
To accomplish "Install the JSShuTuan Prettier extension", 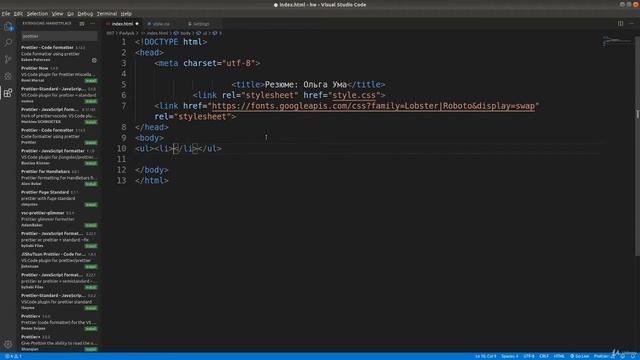I will [x=91, y=267].
